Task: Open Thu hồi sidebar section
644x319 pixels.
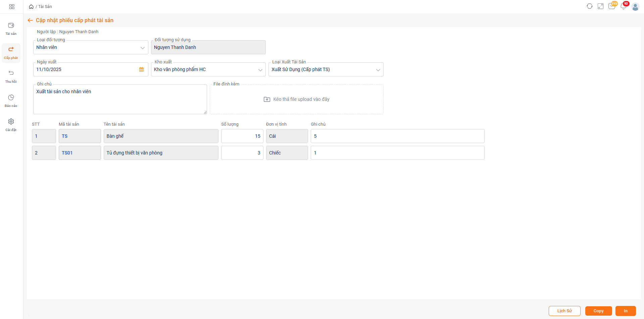Action: point(11,77)
